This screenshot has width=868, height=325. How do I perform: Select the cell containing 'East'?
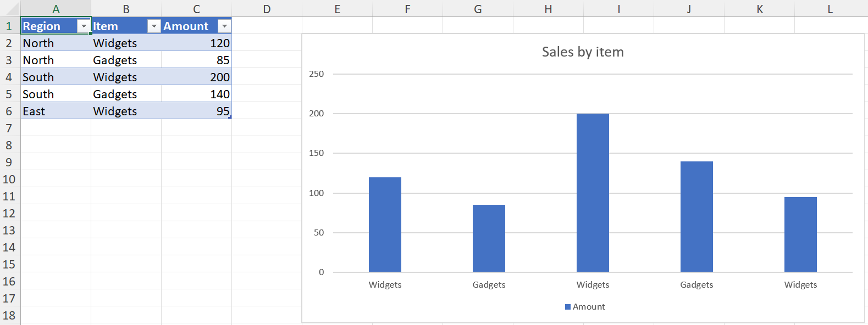[56, 111]
